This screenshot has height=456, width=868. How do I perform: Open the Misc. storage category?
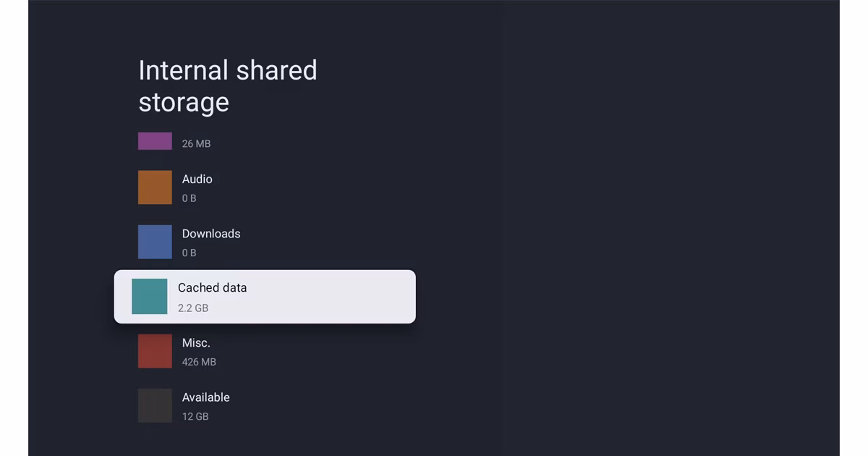pyautogui.click(x=196, y=342)
